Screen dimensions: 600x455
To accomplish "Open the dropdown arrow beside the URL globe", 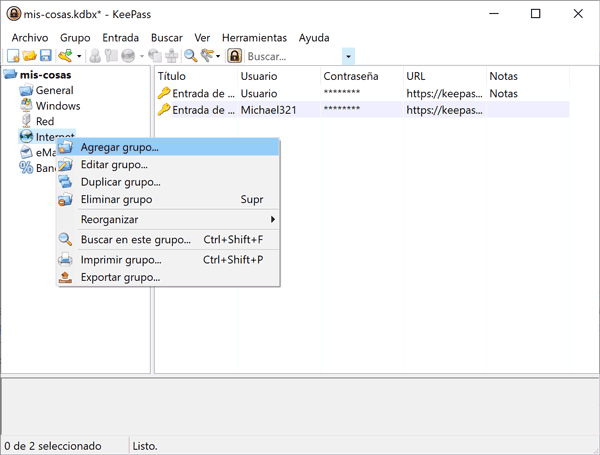I will [x=142, y=56].
